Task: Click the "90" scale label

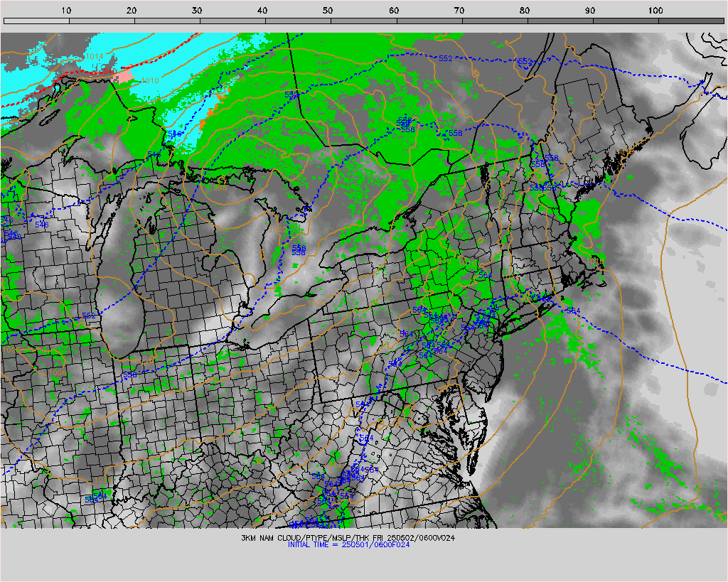Action: [x=590, y=10]
